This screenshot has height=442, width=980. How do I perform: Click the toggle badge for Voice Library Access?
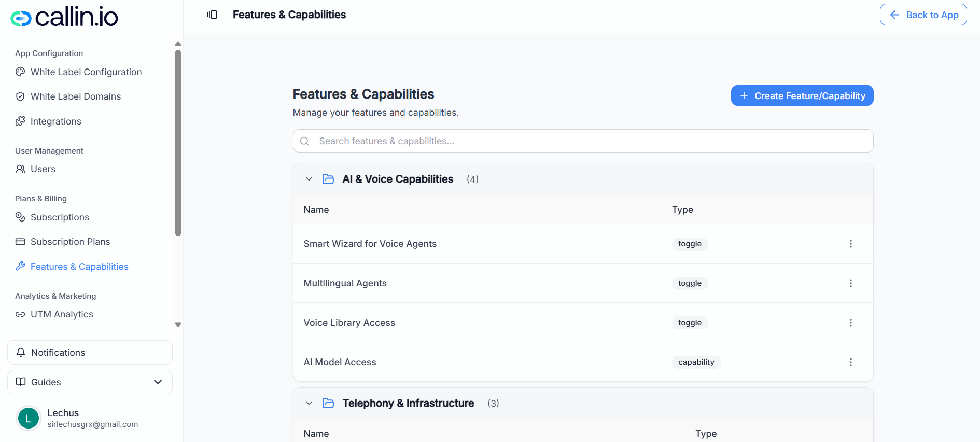(x=690, y=323)
